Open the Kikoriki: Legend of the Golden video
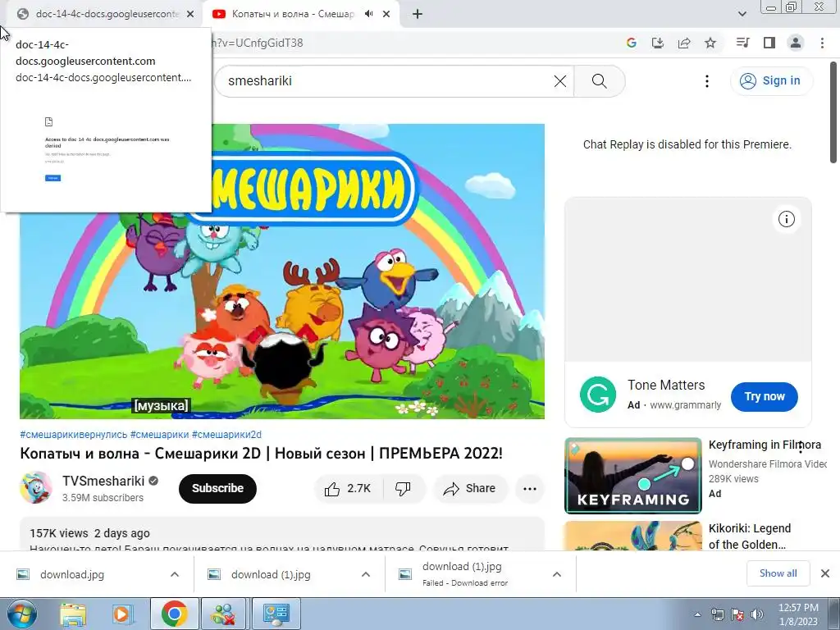The width and height of the screenshot is (840, 630). click(x=750, y=536)
